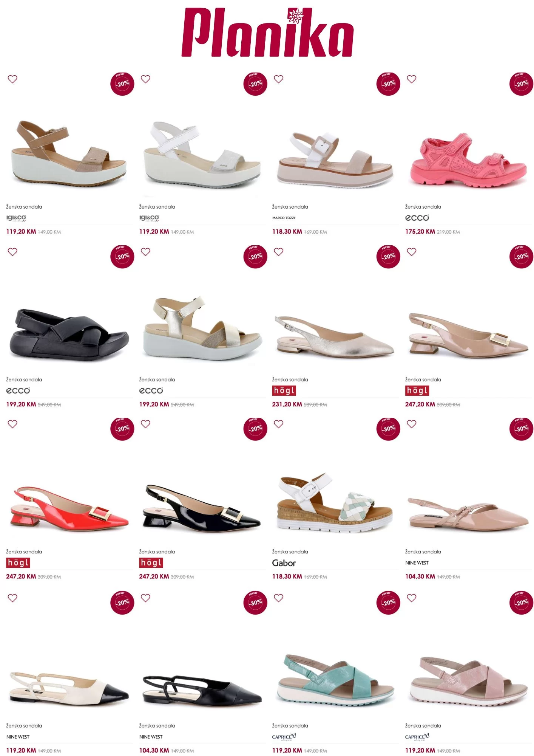Click the Planika logo
This screenshot has height=756, width=534.
[x=267, y=33]
